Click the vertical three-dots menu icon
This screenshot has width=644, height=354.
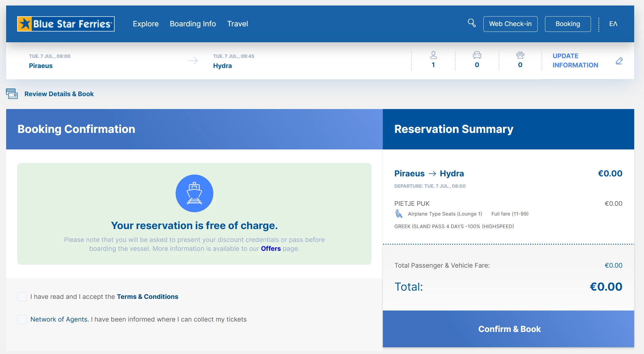[599, 24]
